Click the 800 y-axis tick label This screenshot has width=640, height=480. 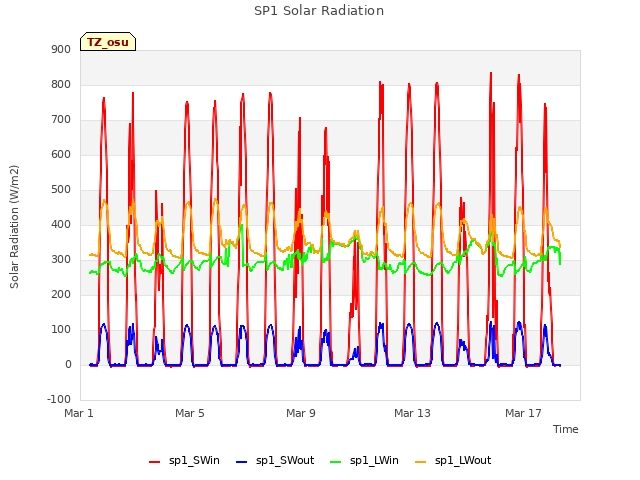click(x=61, y=84)
